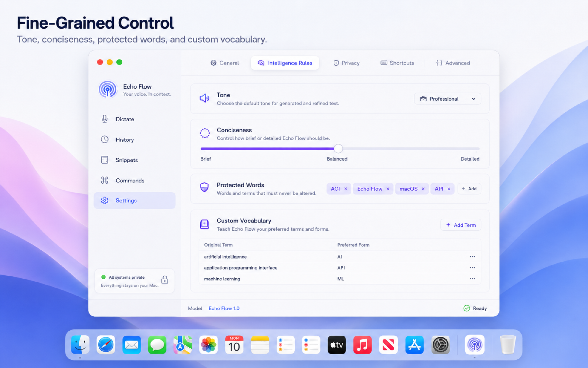
Task: Click the Custom Vocabulary book icon
Action: [204, 224]
